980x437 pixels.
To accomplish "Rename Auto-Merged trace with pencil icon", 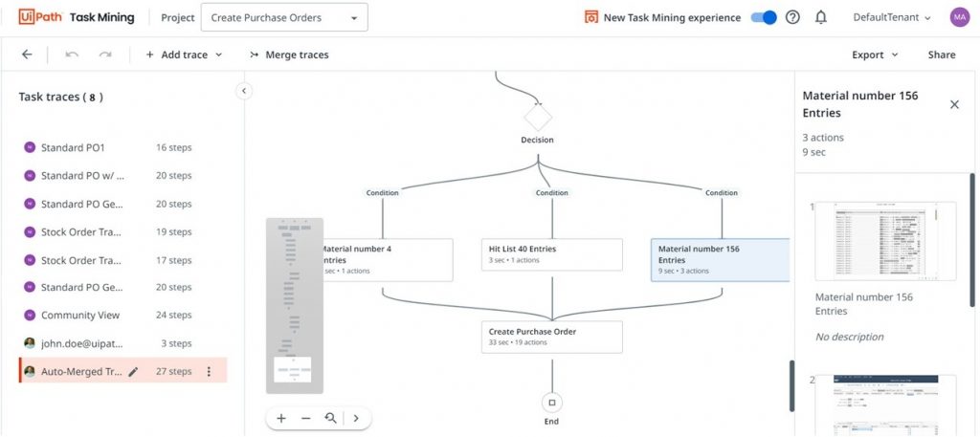I will pyautogui.click(x=132, y=371).
